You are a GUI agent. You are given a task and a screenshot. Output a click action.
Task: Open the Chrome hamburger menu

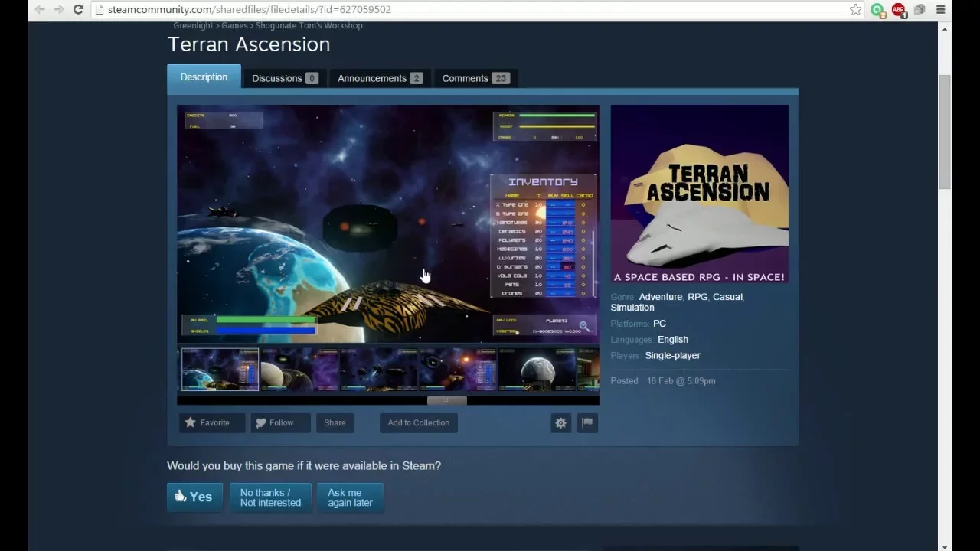(x=941, y=10)
